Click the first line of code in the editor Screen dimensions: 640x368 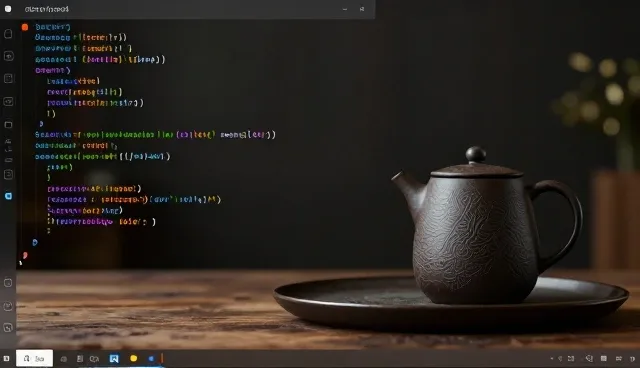click(x=53, y=27)
